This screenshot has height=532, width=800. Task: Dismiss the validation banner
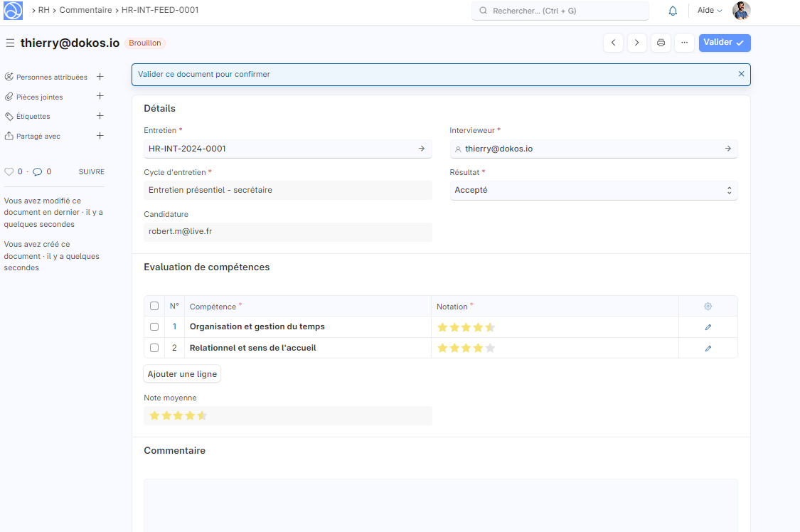point(741,74)
